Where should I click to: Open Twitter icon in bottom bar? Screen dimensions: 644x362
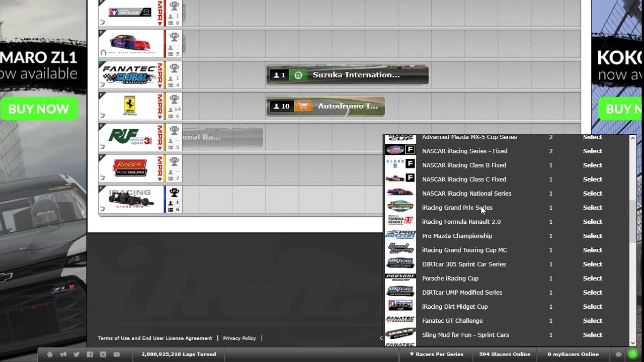76,354
